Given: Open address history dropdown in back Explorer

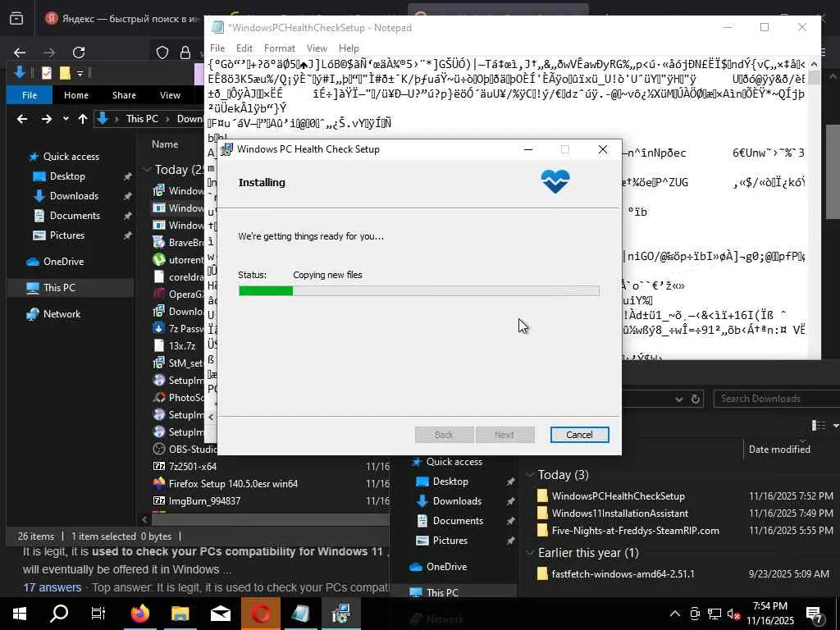Looking at the screenshot, I should (x=678, y=399).
